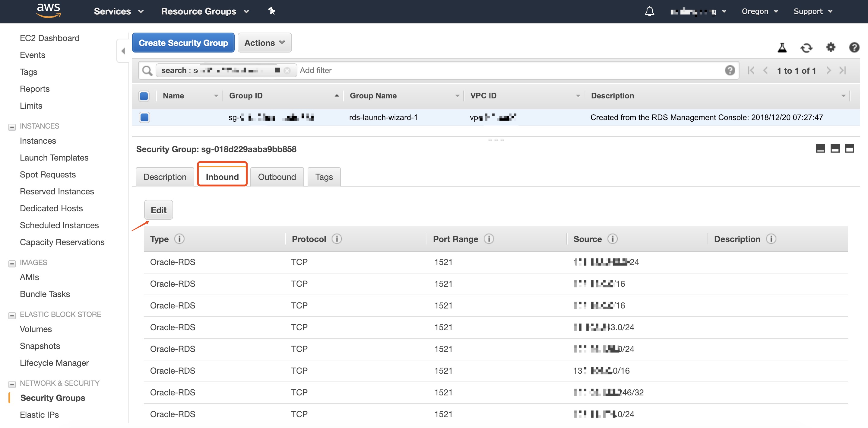Open the notifications bell icon

(649, 11)
